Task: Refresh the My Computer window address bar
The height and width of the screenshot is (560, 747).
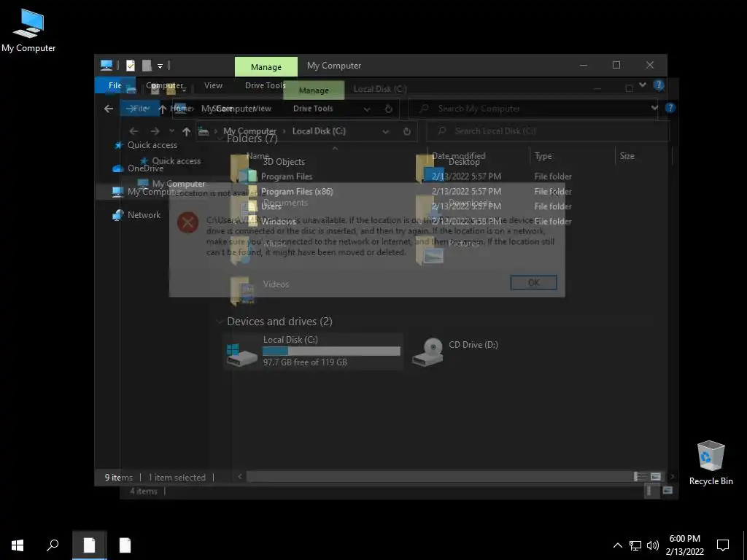Action: (388, 109)
